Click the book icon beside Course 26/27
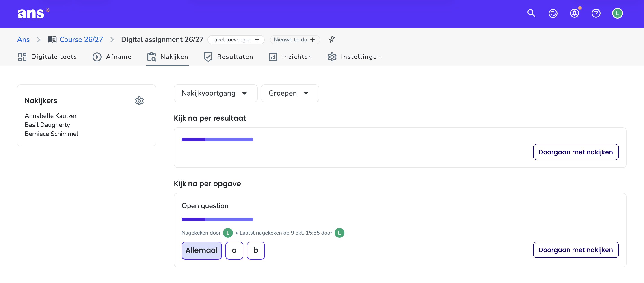 pyautogui.click(x=52, y=39)
